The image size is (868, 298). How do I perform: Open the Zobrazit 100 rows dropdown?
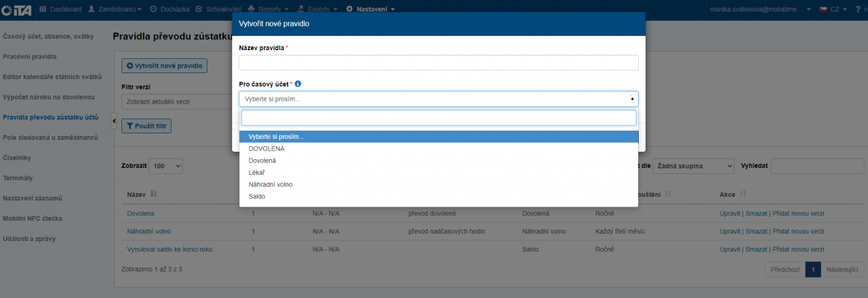click(x=165, y=166)
